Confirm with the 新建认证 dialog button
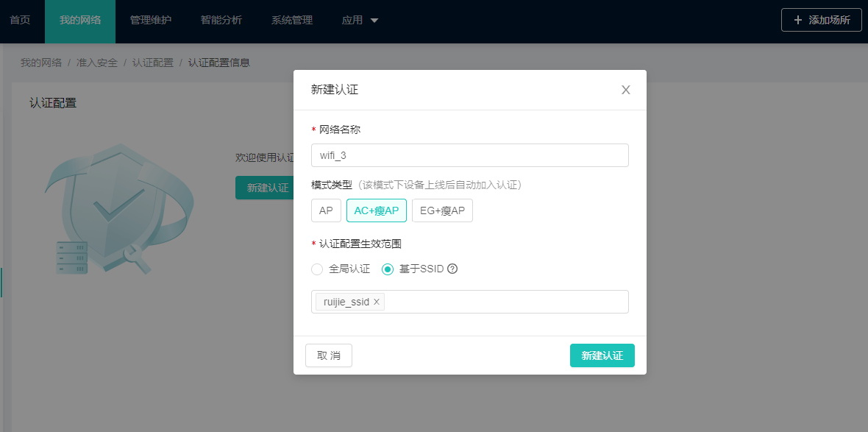Viewport: 868px width, 432px height. pos(602,355)
